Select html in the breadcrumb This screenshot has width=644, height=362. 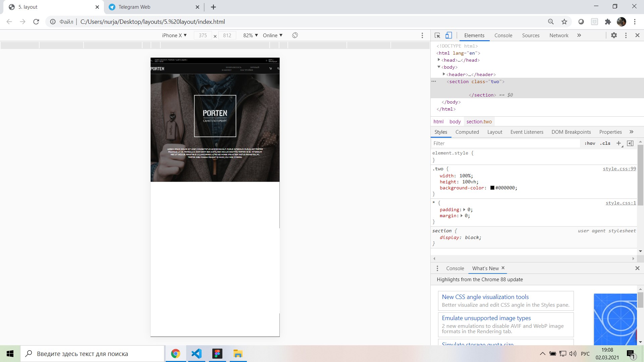438,122
